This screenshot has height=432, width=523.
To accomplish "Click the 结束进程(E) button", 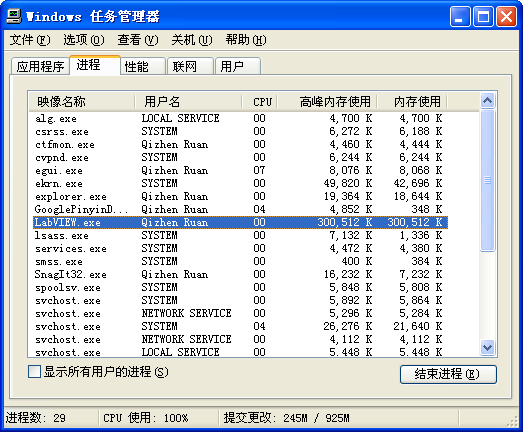I will [x=448, y=374].
